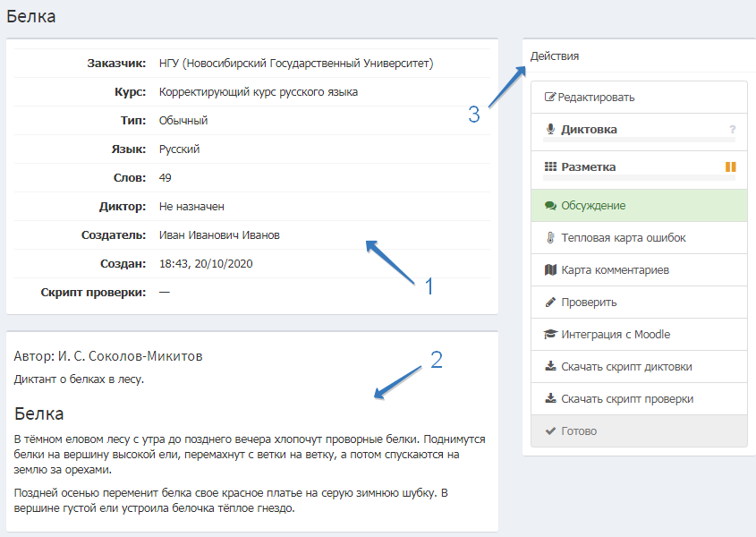Open the Редактировать action
This screenshot has height=537, width=756.
[x=597, y=98]
